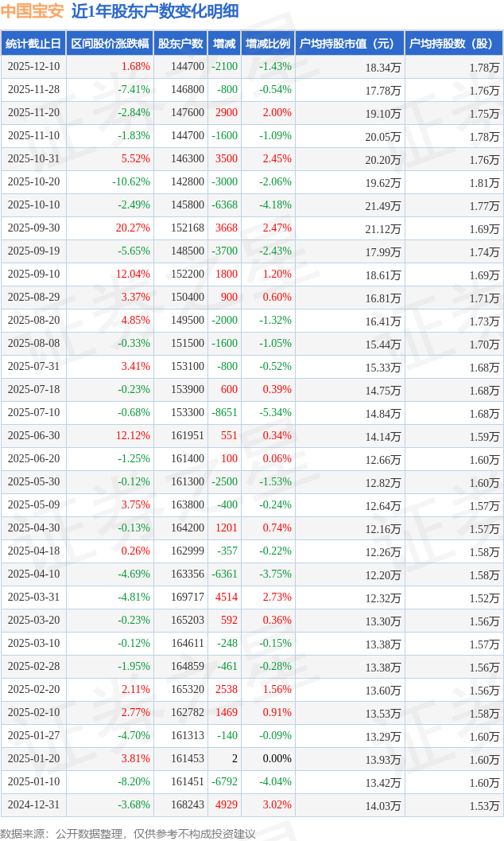The width and height of the screenshot is (504, 841).
Task: Select the 户均持股市值（元） column header
Action: (x=349, y=44)
